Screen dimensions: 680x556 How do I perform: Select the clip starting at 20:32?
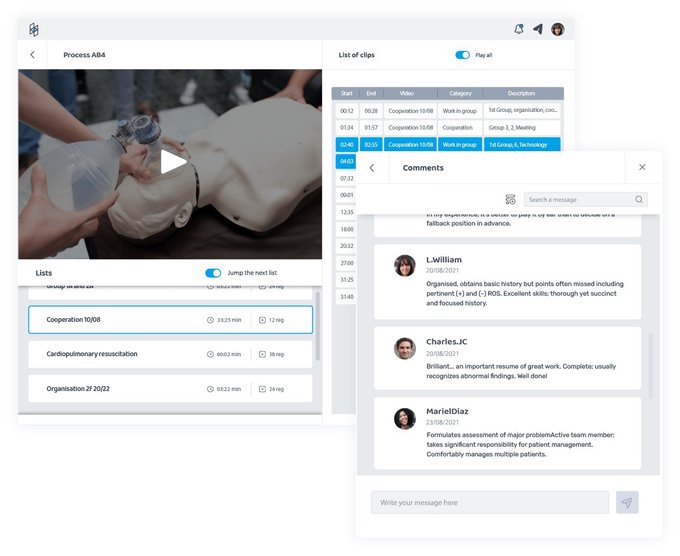coord(346,246)
